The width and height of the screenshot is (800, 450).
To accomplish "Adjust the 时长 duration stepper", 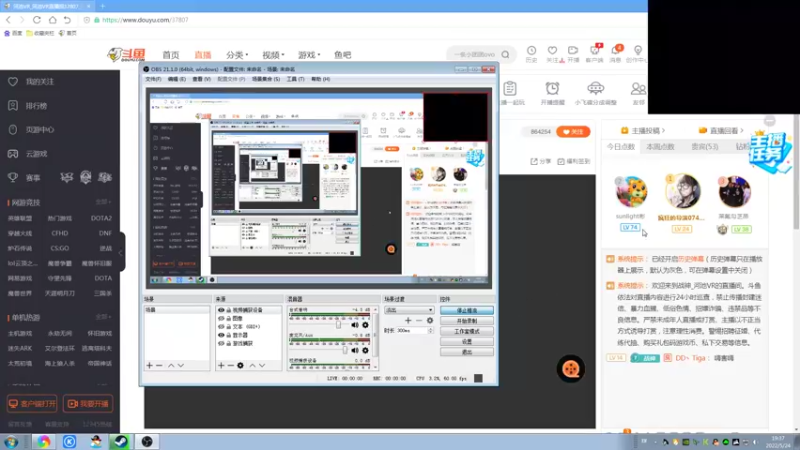I will [431, 331].
